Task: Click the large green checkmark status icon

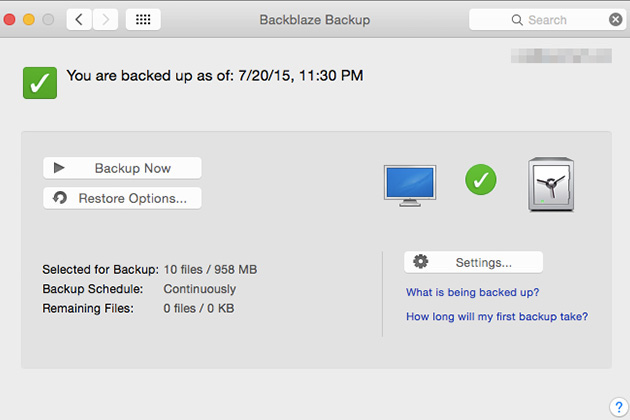Action: click(40, 83)
